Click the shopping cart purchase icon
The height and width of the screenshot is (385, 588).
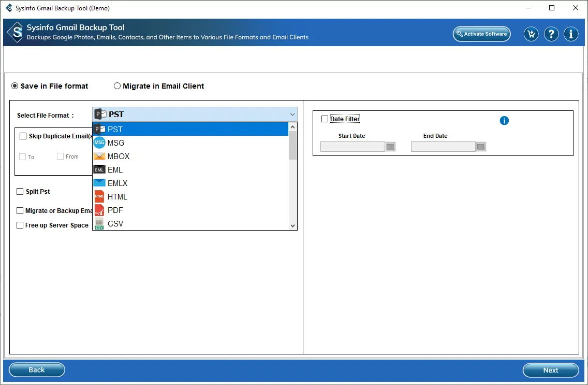[x=531, y=34]
